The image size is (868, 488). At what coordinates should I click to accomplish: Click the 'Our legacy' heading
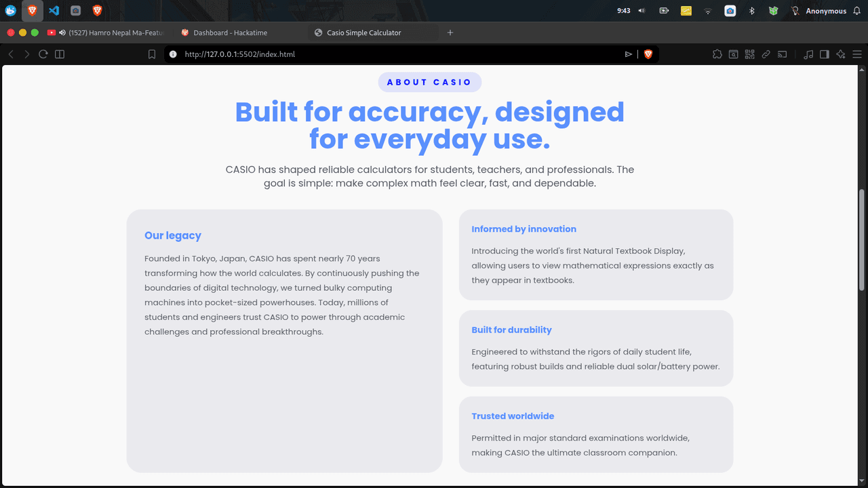pyautogui.click(x=173, y=236)
